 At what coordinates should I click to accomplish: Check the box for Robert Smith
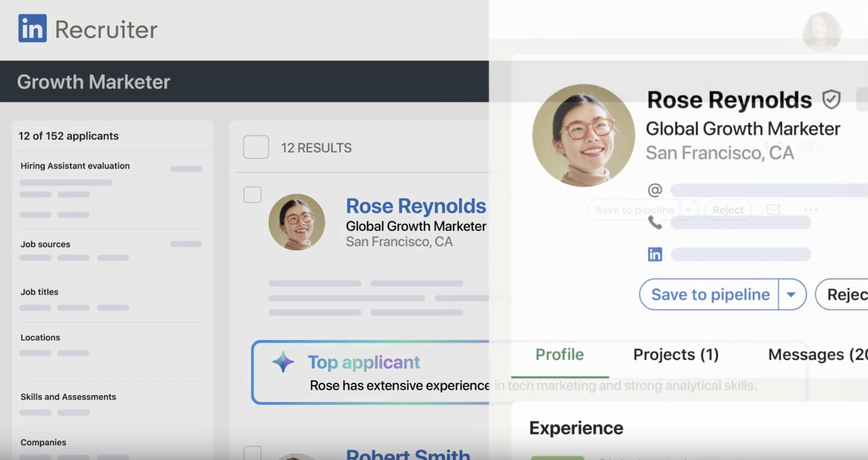252,453
